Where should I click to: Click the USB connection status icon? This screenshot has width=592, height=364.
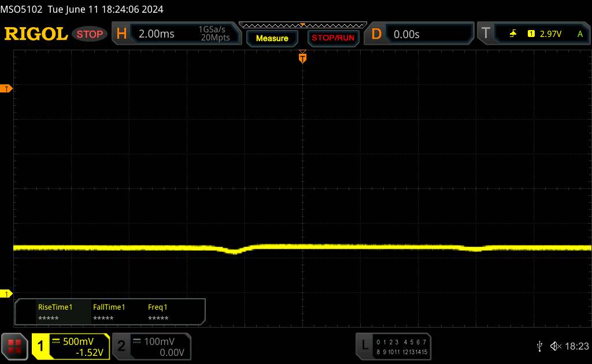(539, 346)
